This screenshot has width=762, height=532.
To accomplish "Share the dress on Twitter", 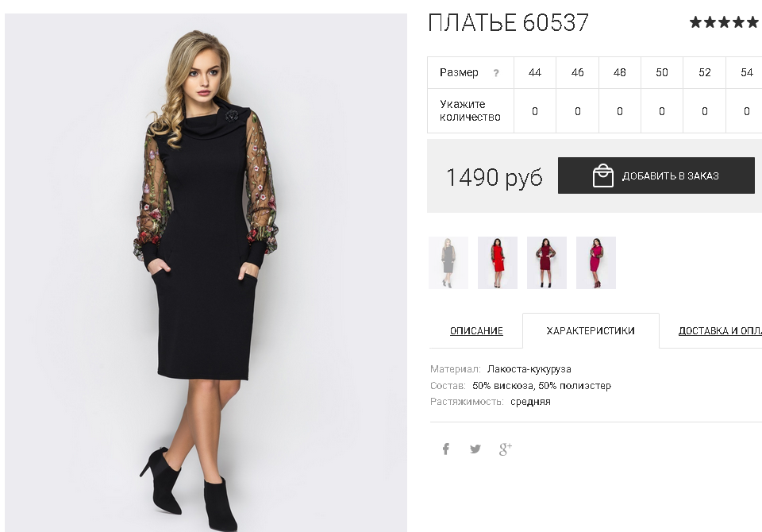I will point(475,449).
